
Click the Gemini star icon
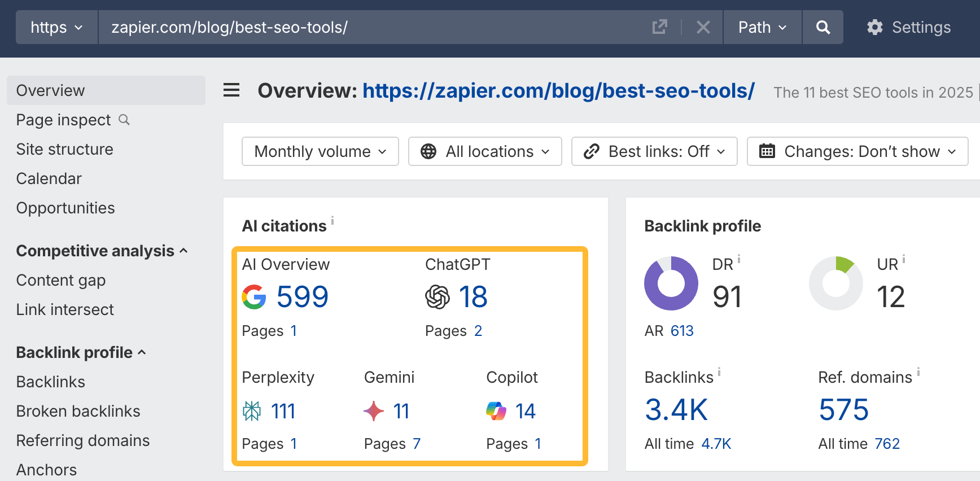pos(374,411)
